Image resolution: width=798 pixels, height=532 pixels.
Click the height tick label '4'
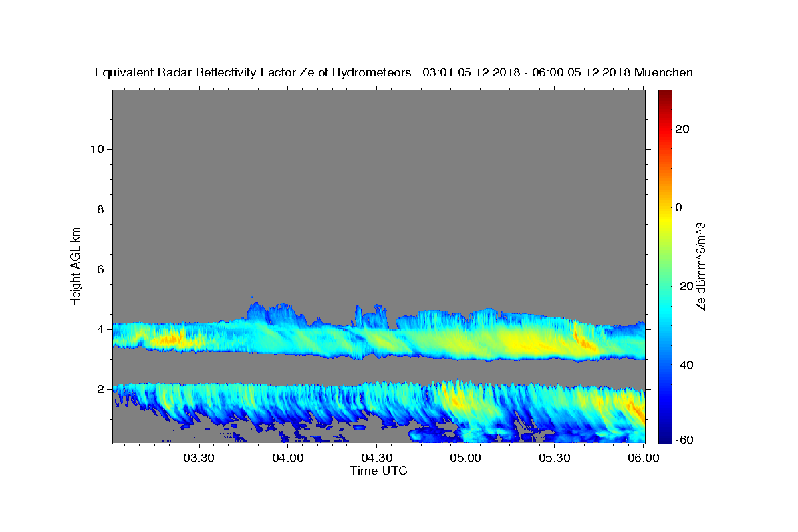pyautogui.click(x=100, y=329)
